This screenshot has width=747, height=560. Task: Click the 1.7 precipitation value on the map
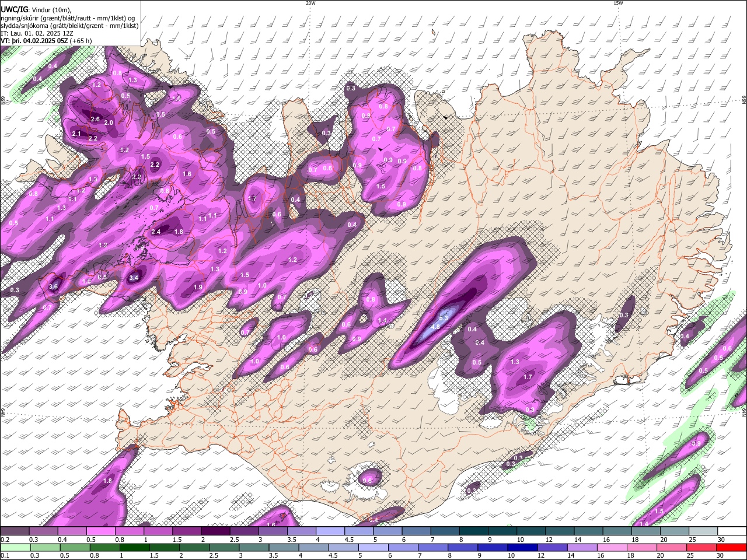(x=528, y=377)
